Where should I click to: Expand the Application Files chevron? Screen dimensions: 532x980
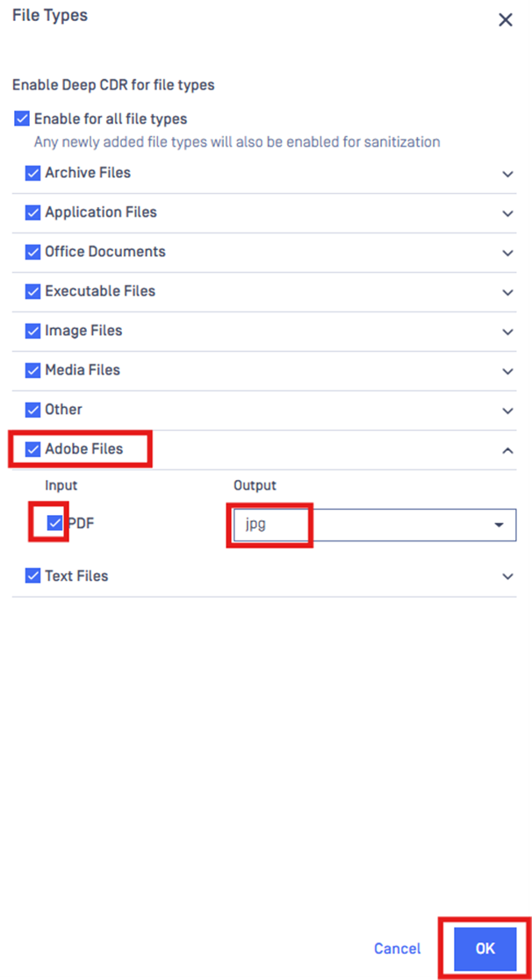pyautogui.click(x=507, y=214)
